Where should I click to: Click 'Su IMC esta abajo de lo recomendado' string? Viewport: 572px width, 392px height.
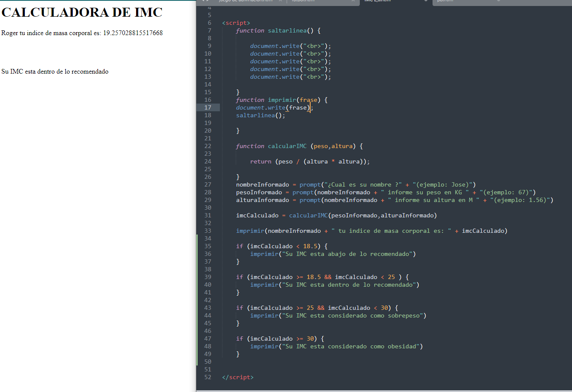click(x=347, y=254)
